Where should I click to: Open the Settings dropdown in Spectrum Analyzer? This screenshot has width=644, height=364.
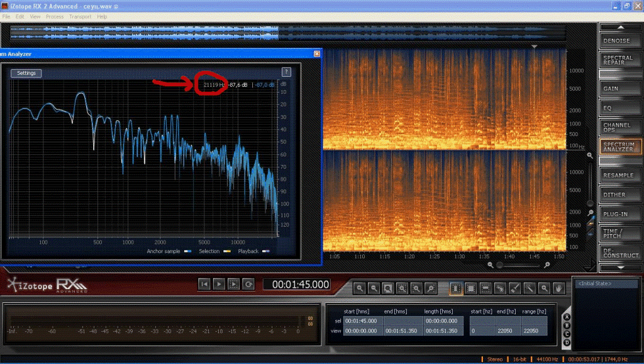point(26,73)
